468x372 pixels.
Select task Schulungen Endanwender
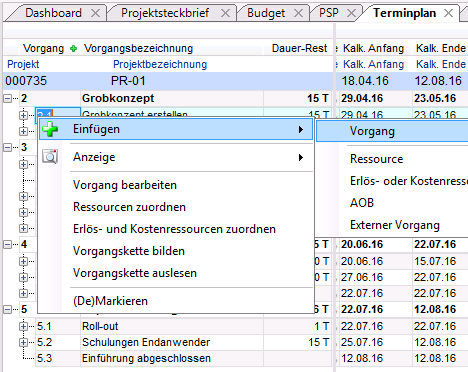[x=146, y=342]
